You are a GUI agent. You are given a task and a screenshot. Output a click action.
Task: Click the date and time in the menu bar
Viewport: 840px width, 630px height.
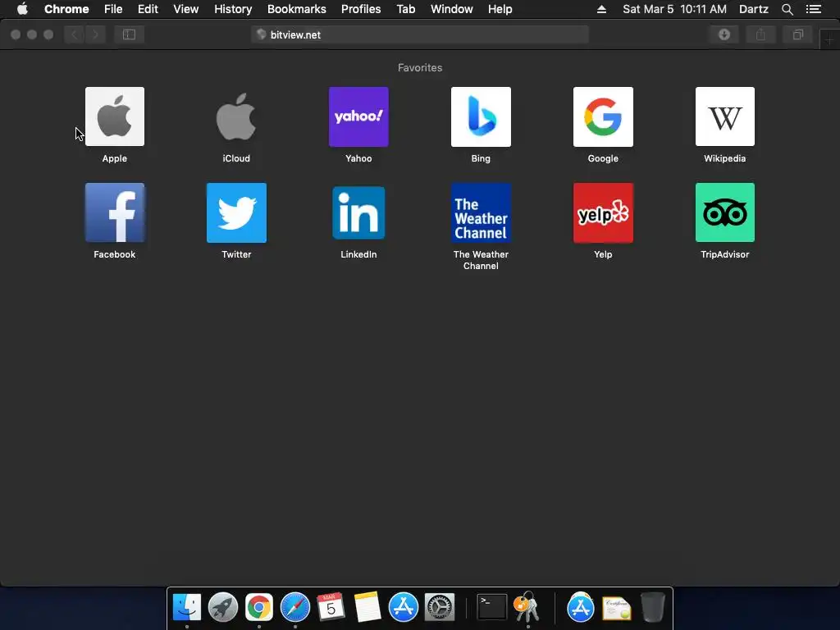point(674,9)
